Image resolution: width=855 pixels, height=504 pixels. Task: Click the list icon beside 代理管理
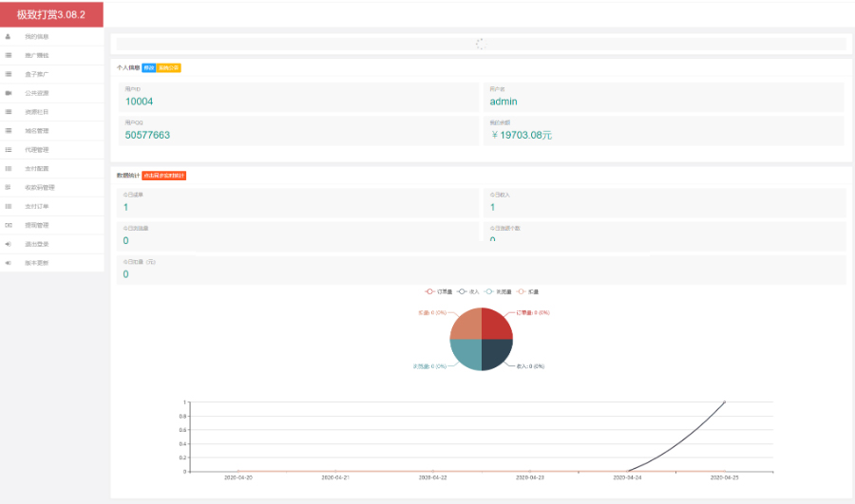pos(9,149)
